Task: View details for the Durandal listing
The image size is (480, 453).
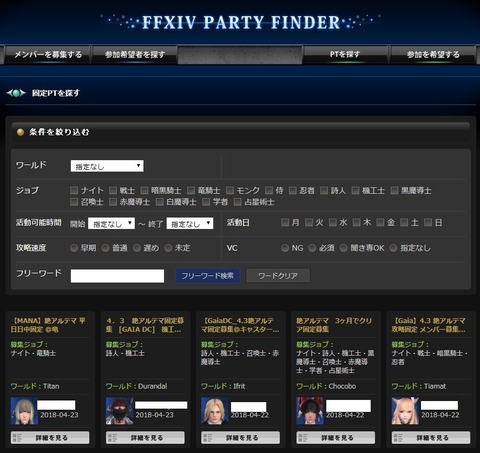Action: coord(145,438)
